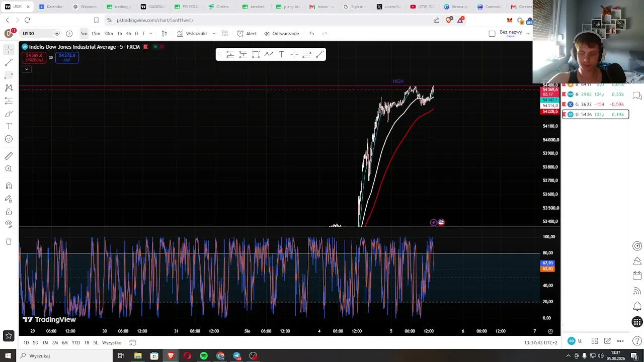Open the layout grid selector icon
The height and width of the screenshot is (362, 644).
tap(224, 34)
